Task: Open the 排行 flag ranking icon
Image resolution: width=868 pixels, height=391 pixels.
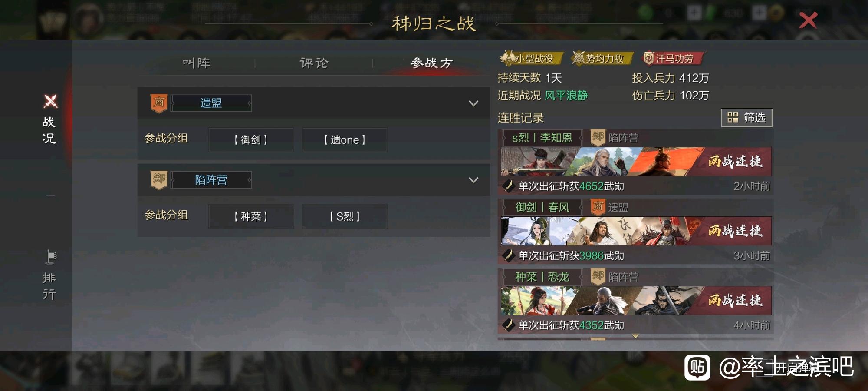Action: tap(51, 257)
